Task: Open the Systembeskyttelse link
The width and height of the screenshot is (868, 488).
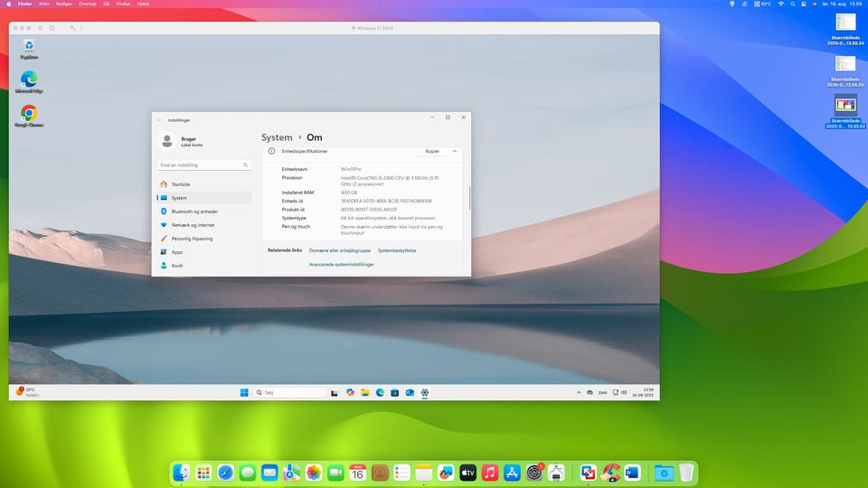Action: click(397, 250)
